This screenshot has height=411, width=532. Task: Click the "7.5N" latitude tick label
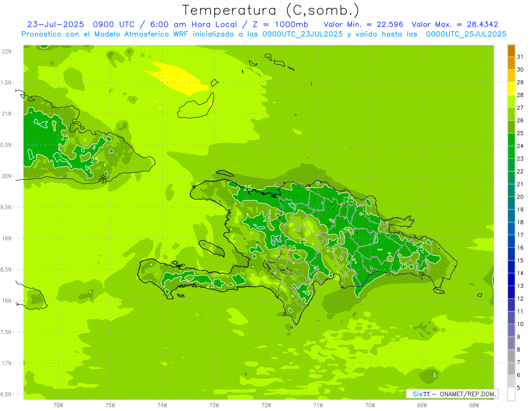[6, 332]
